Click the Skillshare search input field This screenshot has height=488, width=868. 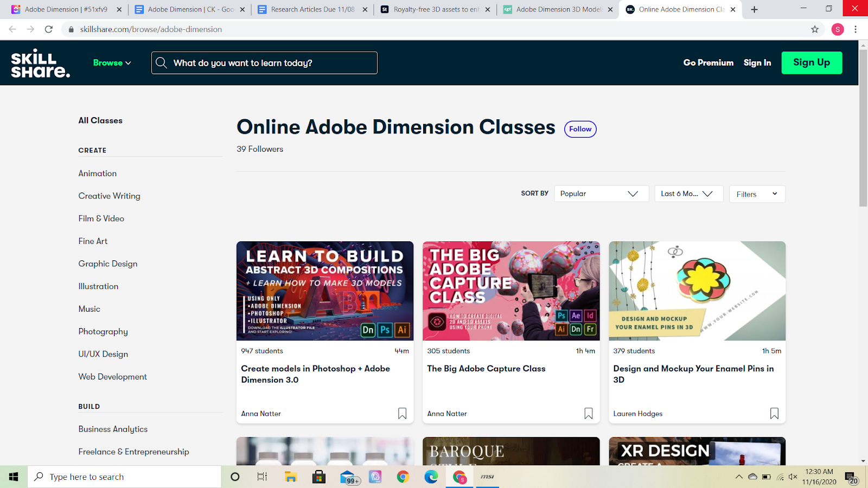pyautogui.click(x=264, y=63)
